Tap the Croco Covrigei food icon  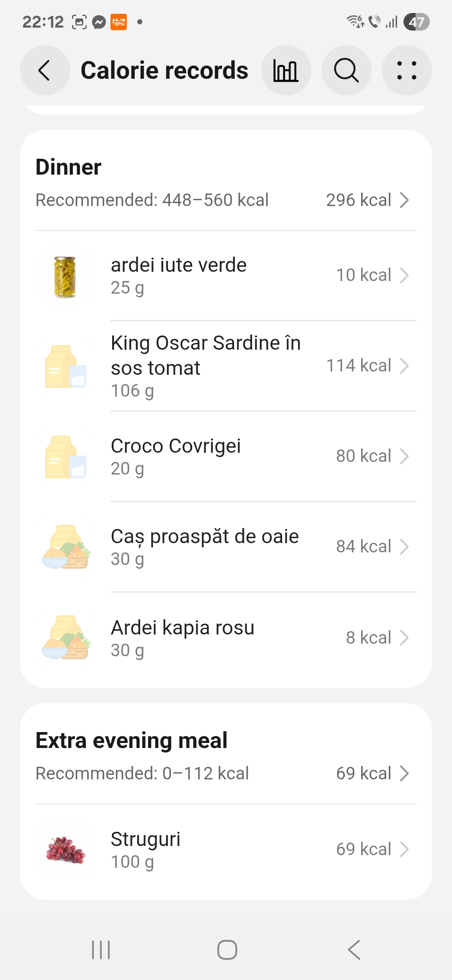coord(65,457)
